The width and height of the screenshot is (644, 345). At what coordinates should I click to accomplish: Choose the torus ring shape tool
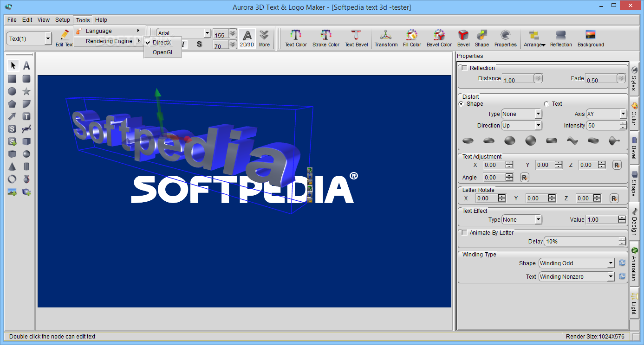pos(13,179)
